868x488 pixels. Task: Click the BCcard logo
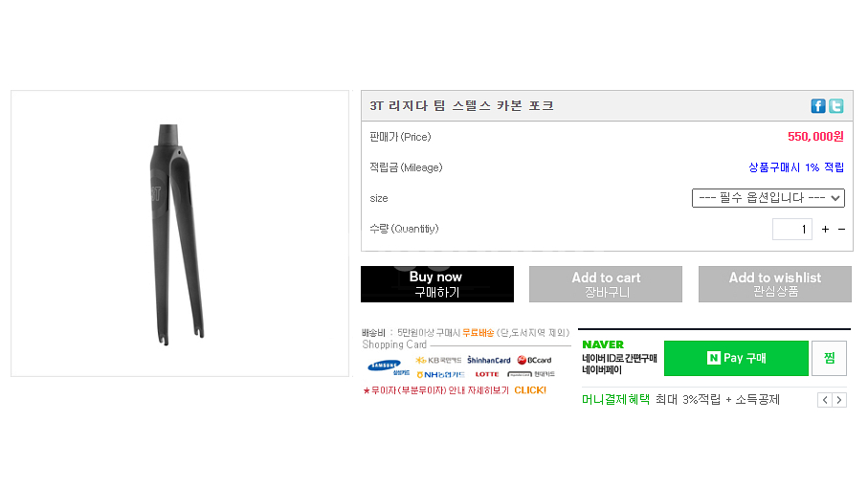click(534, 361)
